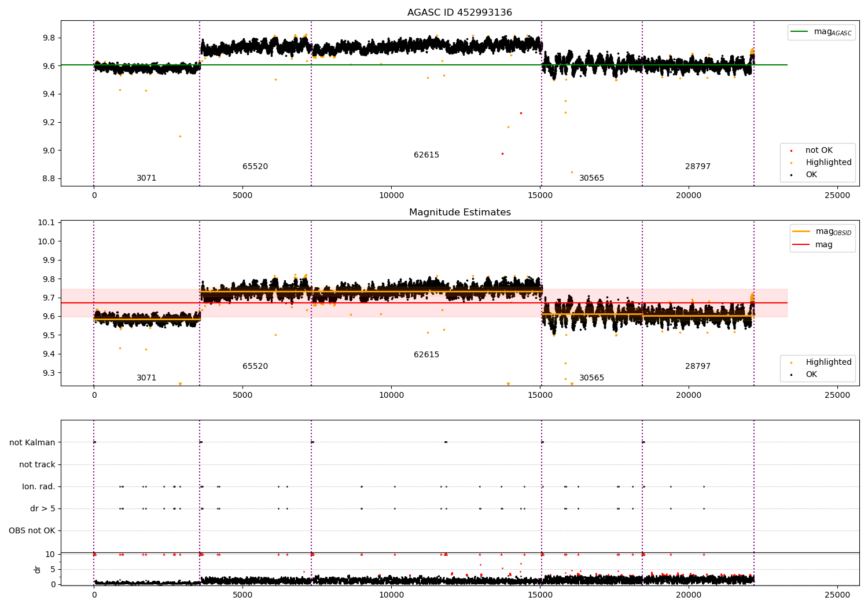The width and height of the screenshot is (868, 608).
Task: Click the red line swatch beside the mag legend entry
Action: (801, 245)
